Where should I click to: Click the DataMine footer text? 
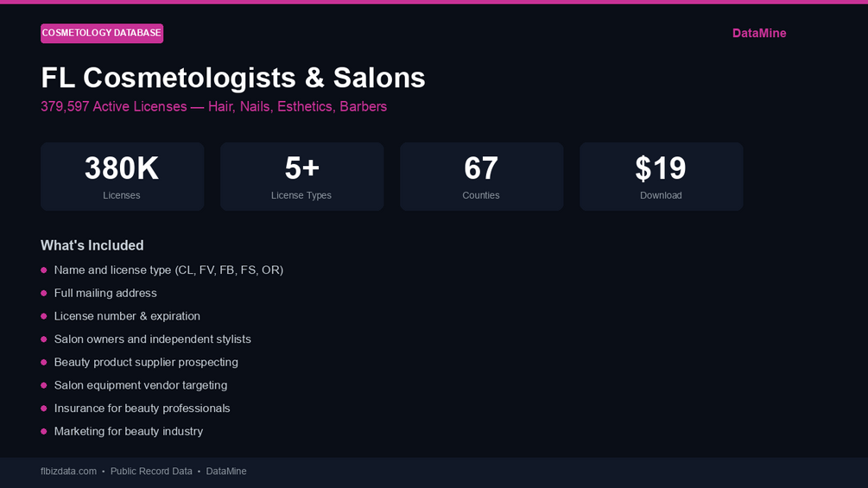(x=226, y=472)
